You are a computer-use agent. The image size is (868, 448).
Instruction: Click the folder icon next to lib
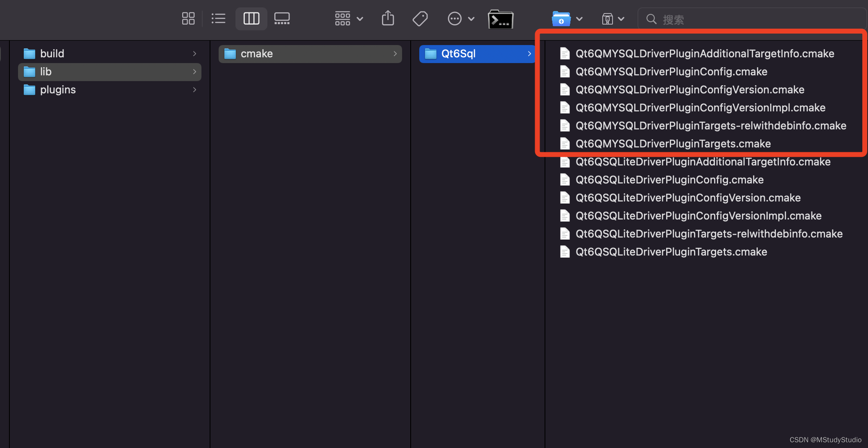[29, 72]
